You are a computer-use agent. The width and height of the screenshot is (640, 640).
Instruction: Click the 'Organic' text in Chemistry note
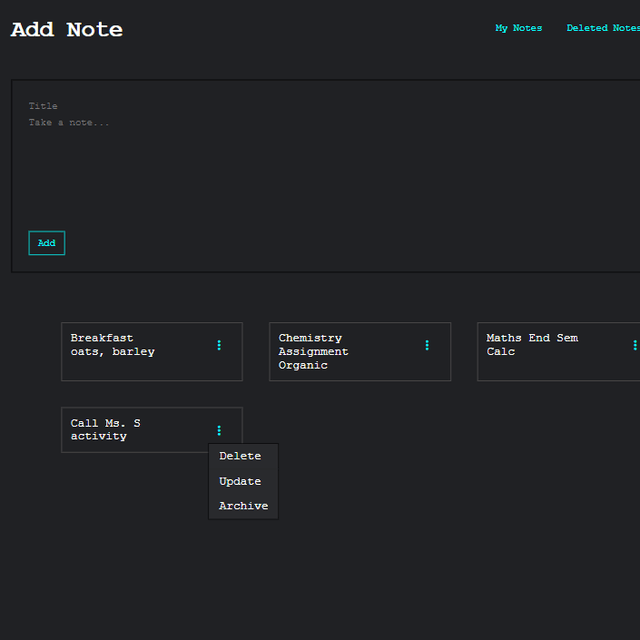303,365
